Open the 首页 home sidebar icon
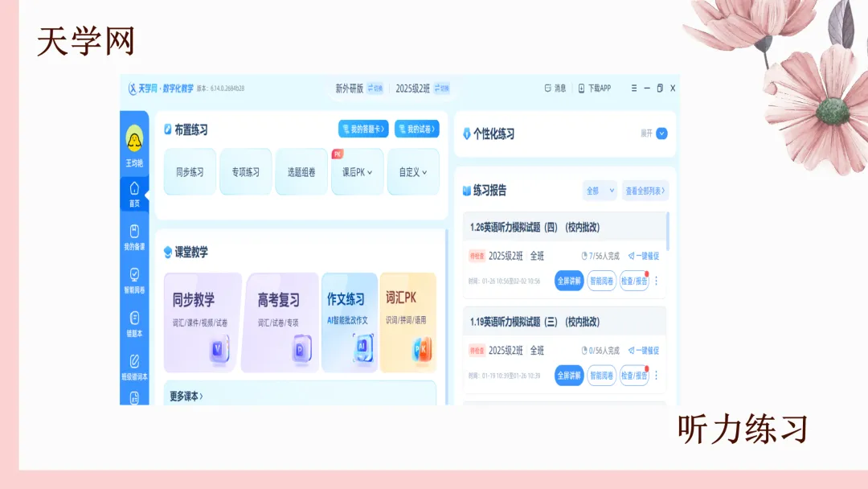 (134, 194)
